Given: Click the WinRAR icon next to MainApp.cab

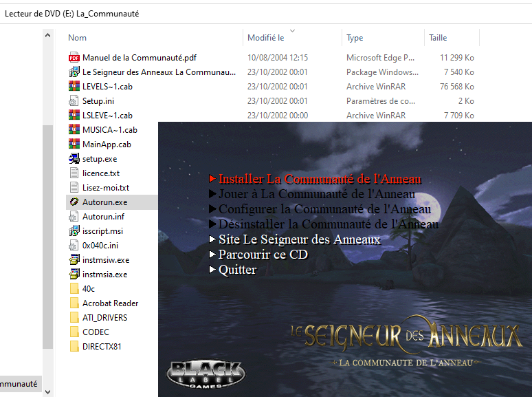Looking at the screenshot, I should 74,144.
